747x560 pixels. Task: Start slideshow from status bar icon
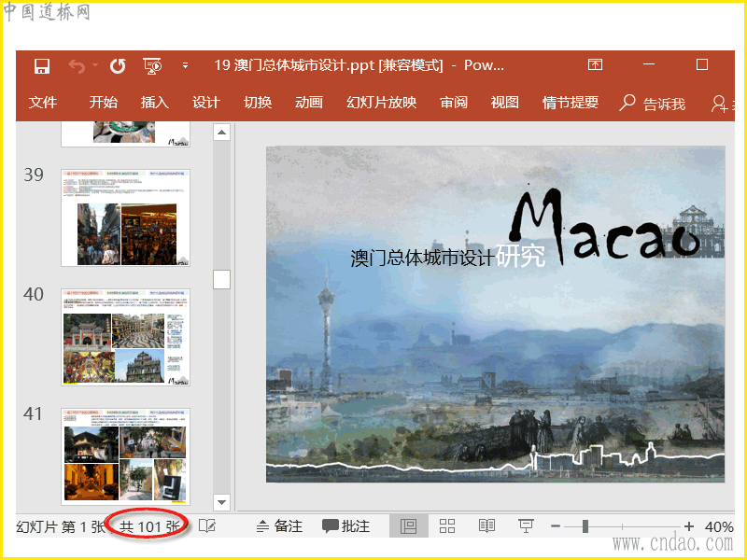(526, 526)
